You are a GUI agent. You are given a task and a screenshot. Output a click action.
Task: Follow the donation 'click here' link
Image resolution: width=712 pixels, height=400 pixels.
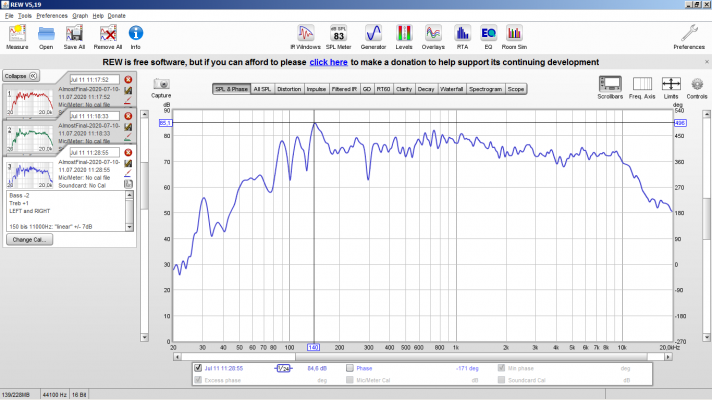click(328, 62)
